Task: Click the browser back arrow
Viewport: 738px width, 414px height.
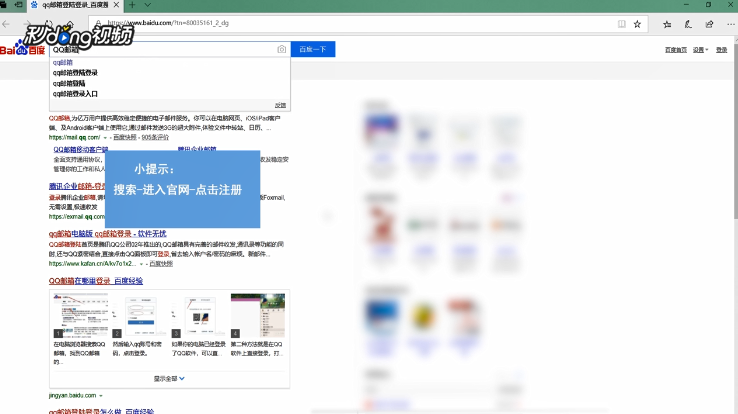Action: pyautogui.click(x=6, y=24)
